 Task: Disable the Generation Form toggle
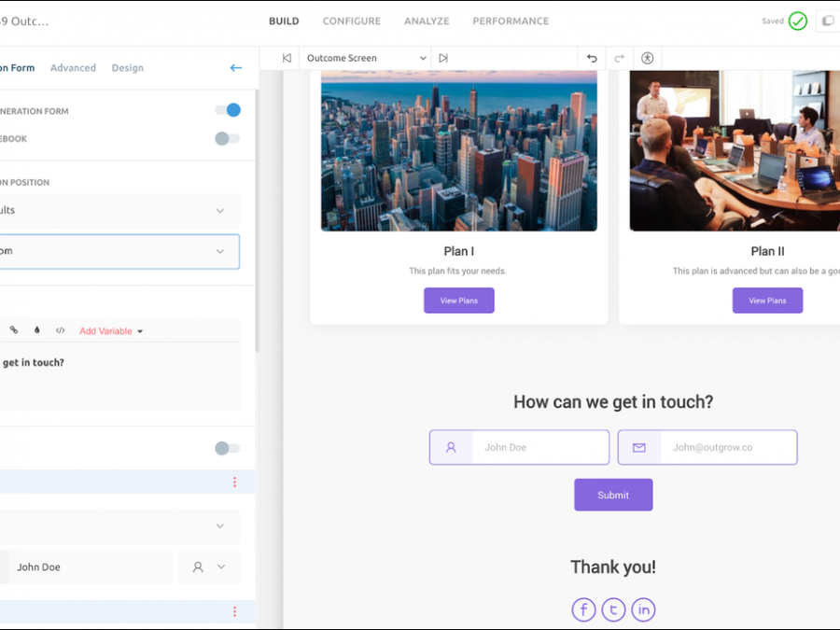pos(227,110)
